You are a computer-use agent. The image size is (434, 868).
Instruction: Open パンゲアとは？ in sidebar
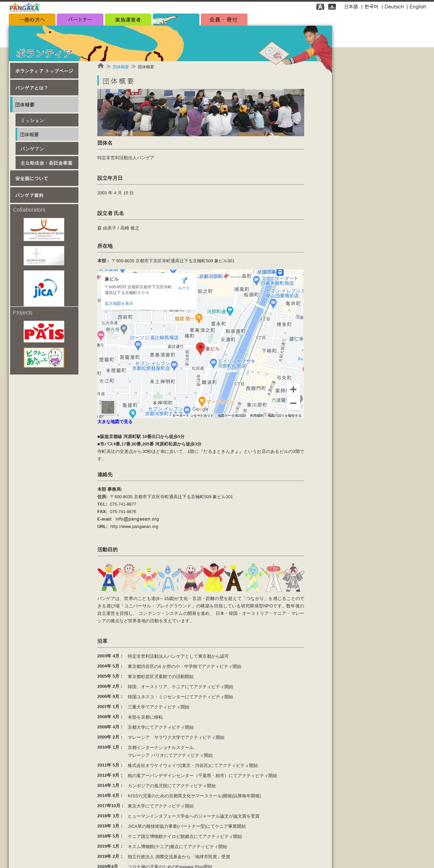tap(44, 88)
